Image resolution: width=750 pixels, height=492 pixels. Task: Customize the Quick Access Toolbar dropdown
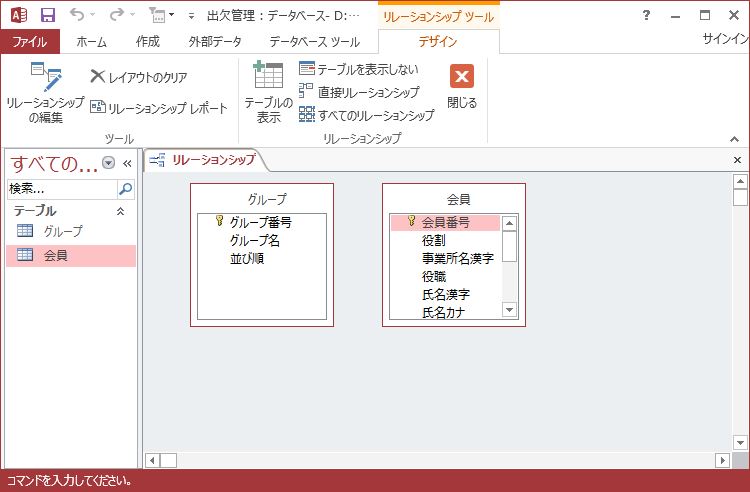(191, 16)
